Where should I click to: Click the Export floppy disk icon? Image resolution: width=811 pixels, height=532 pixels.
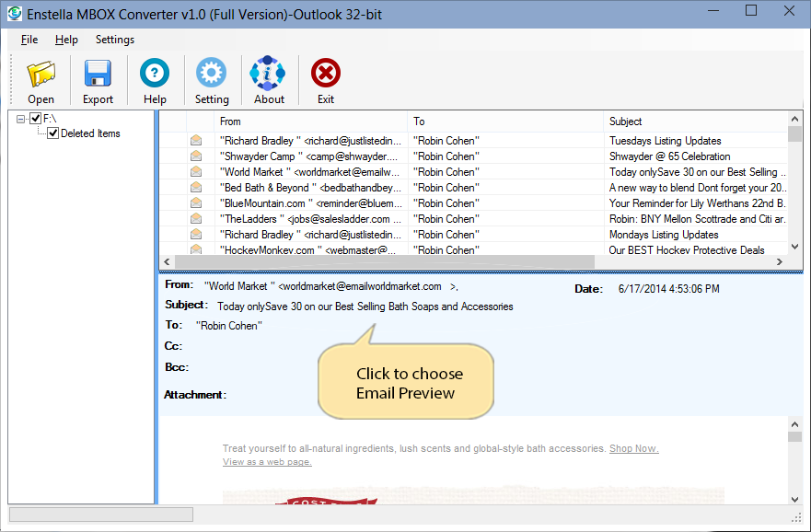tap(98, 75)
